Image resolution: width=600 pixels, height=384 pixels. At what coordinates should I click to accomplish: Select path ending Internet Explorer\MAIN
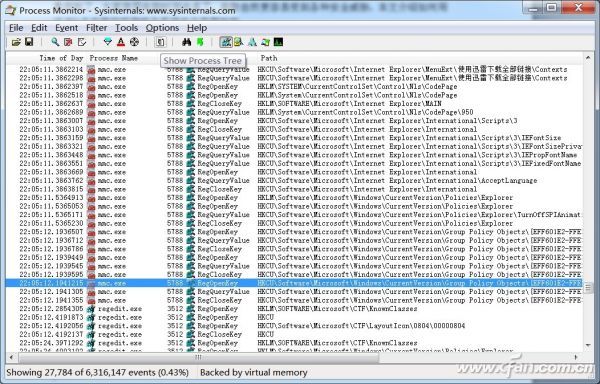click(349, 104)
